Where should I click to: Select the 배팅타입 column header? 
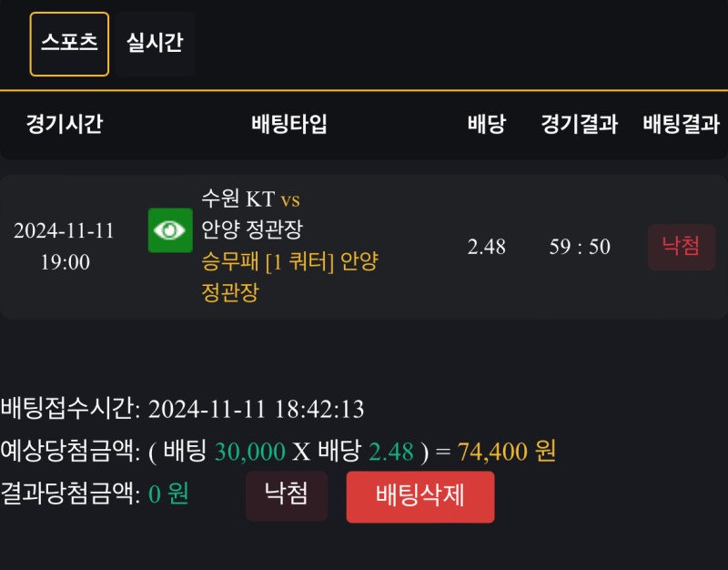coord(289,125)
